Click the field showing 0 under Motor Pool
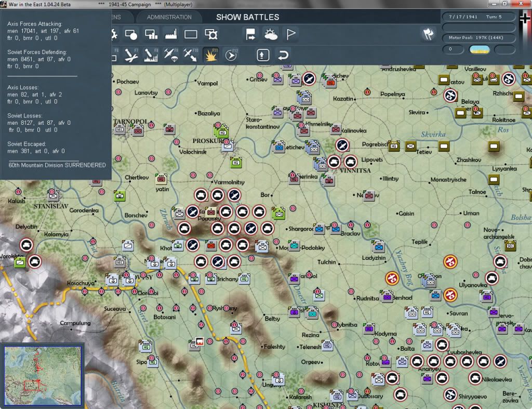 tap(453, 49)
